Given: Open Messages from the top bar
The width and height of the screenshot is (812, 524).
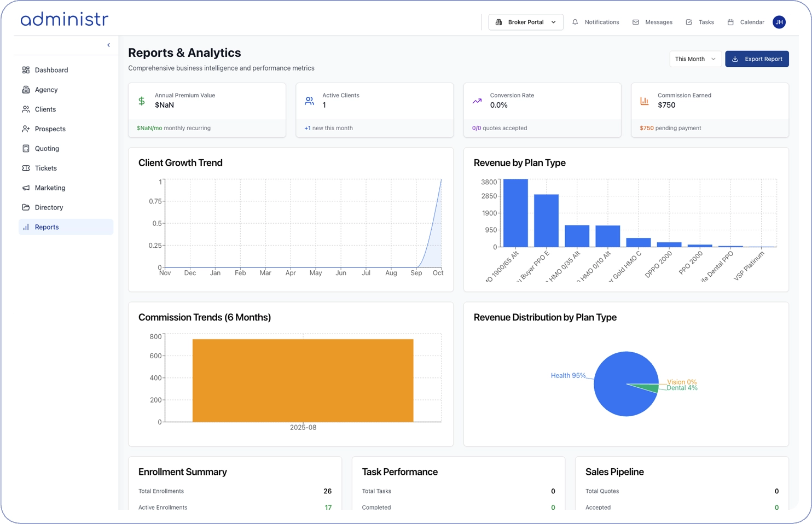Looking at the screenshot, I should click(x=652, y=22).
